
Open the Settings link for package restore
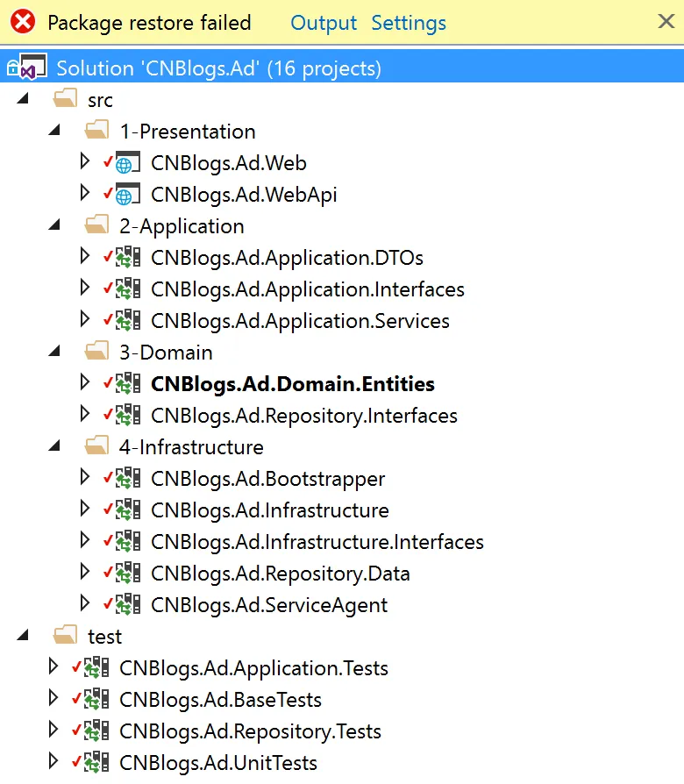pyautogui.click(x=409, y=23)
